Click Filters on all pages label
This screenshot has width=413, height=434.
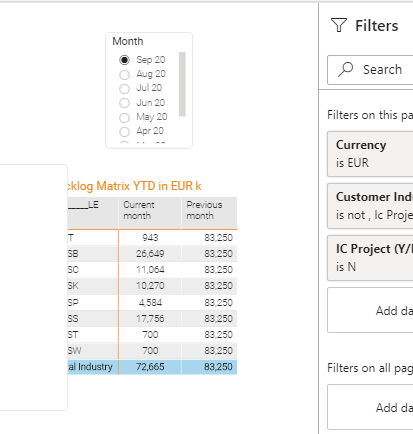[370, 368]
